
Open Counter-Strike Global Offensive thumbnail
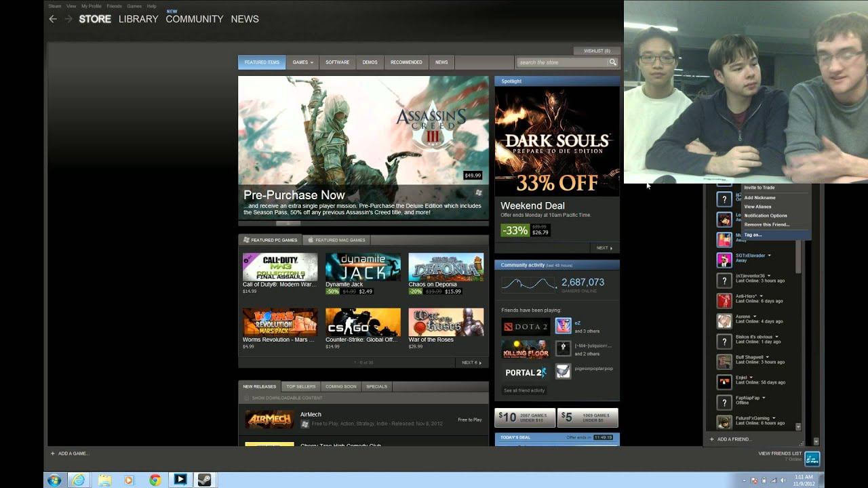[363, 322]
